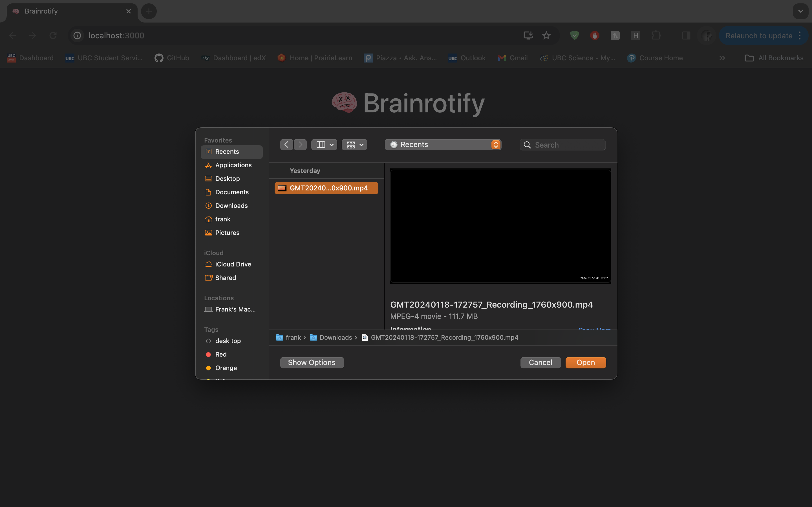The height and width of the screenshot is (507, 812).
Task: Click Open to upload selected video
Action: [x=586, y=363]
